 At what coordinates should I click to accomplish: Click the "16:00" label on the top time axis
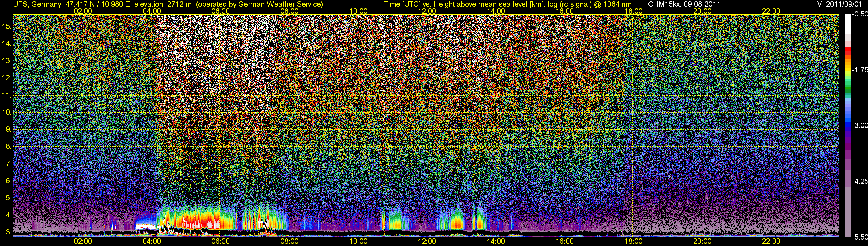pos(565,11)
